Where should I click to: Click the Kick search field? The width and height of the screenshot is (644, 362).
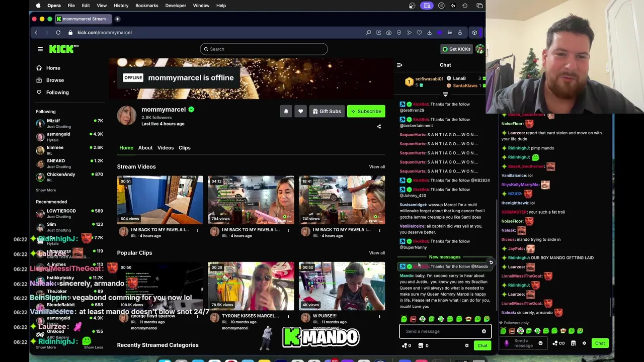point(264,49)
